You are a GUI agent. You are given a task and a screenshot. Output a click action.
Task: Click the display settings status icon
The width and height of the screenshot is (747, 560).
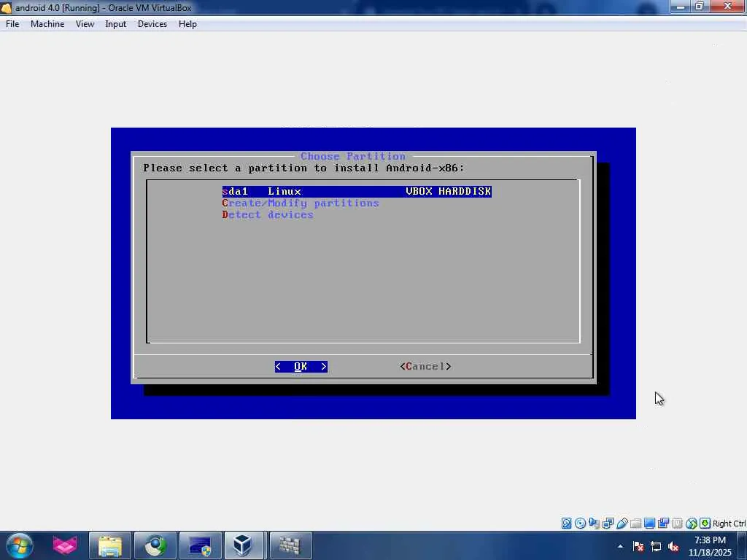pos(649,524)
